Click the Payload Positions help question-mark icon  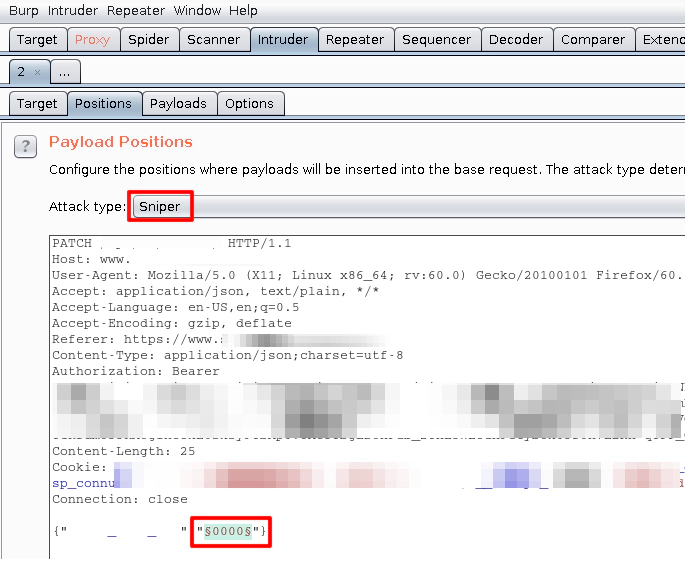tap(25, 147)
